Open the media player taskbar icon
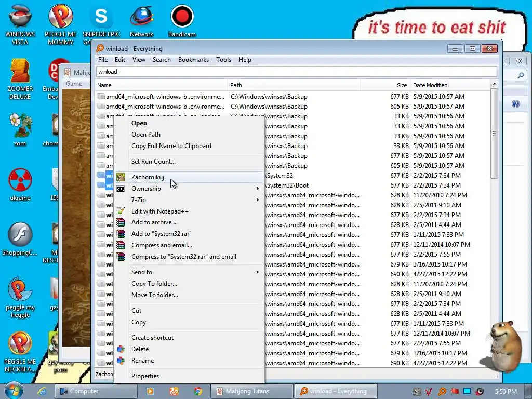Image resolution: width=532 pixels, height=399 pixels. (150, 391)
